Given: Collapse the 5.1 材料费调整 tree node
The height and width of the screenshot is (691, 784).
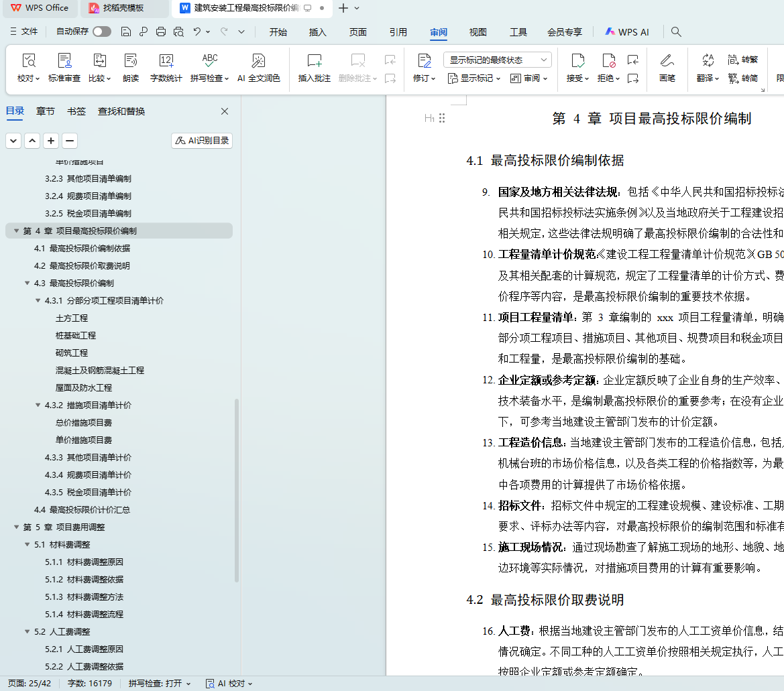Looking at the screenshot, I should pos(27,545).
